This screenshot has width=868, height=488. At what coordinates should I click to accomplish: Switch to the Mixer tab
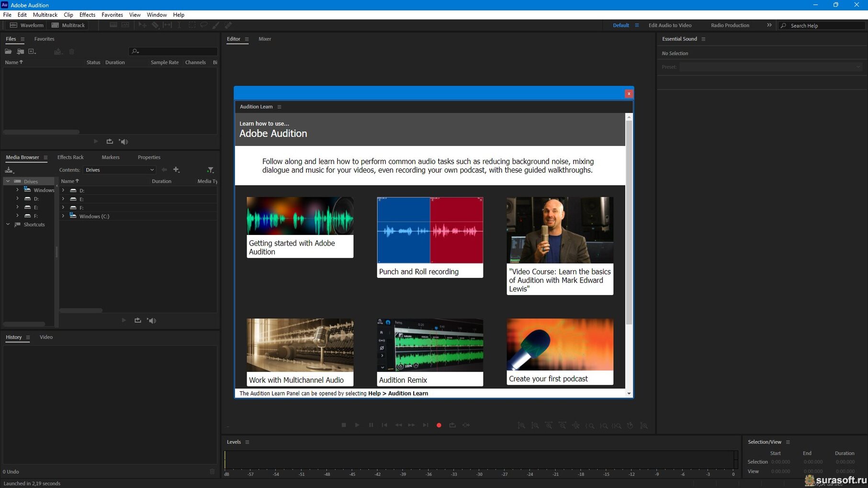click(x=265, y=39)
